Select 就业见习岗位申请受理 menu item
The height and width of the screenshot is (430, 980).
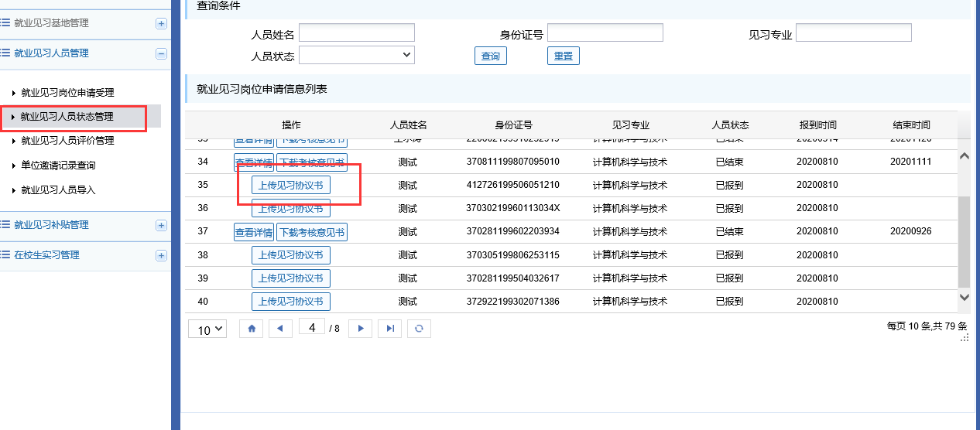(67, 93)
